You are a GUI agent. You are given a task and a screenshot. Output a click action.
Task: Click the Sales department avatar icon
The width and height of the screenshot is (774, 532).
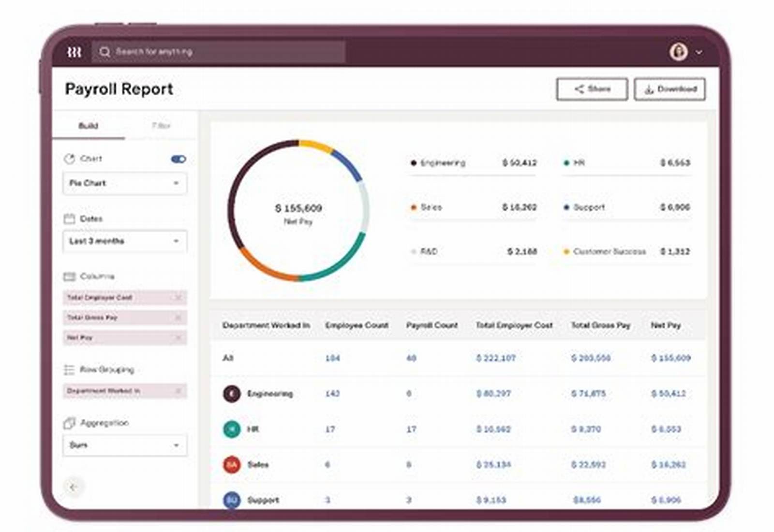232,465
